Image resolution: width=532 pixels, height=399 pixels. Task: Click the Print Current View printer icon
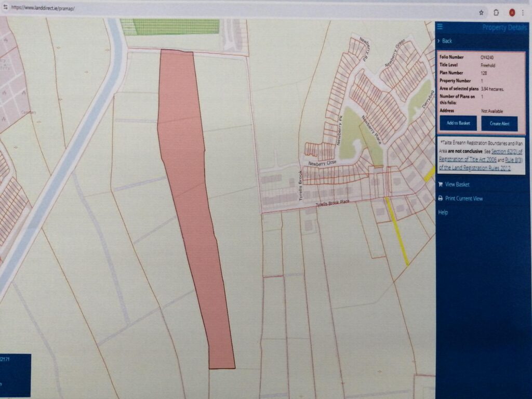coord(440,198)
